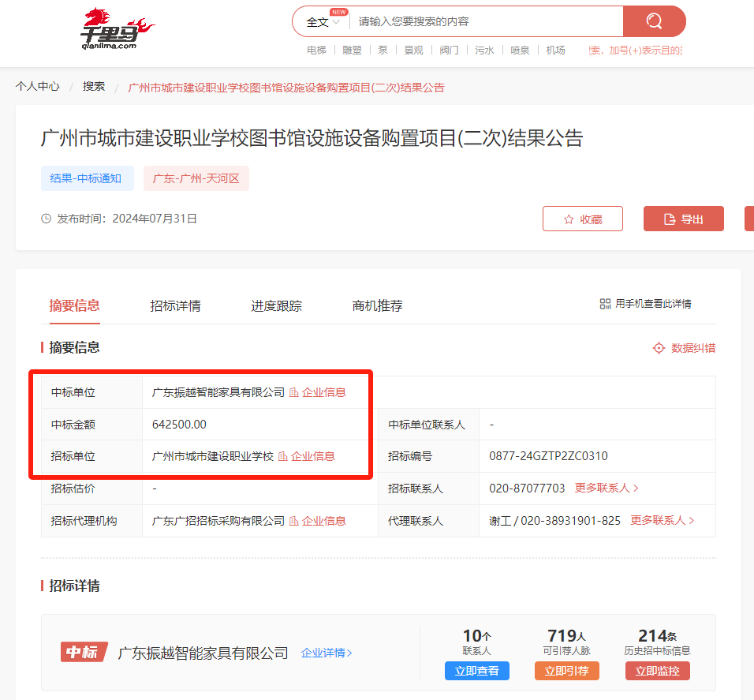This screenshot has width=754, height=700.
Task: Open the 企业详情 link for the winner
Action: click(327, 653)
